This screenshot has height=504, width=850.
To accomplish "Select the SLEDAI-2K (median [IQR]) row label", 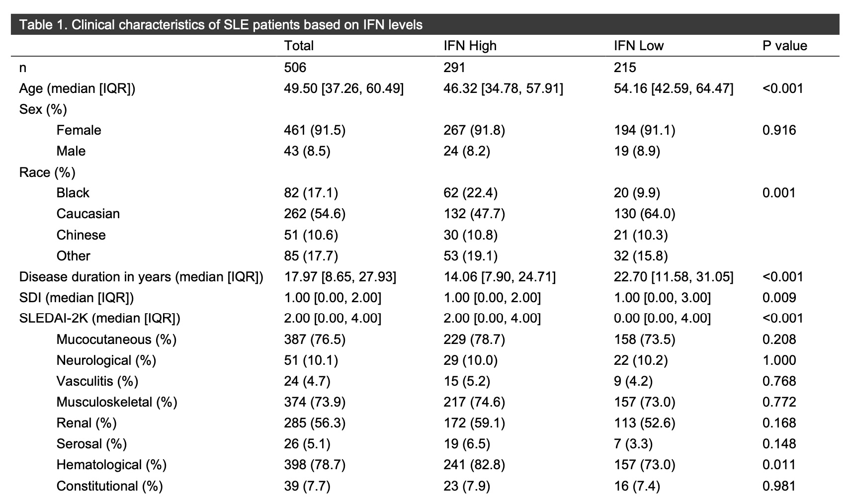I will [99, 318].
